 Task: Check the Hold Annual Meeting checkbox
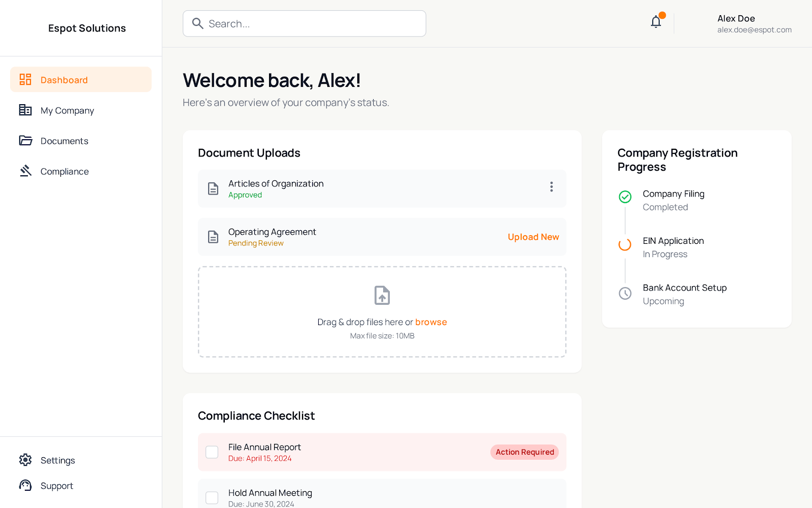point(212,497)
